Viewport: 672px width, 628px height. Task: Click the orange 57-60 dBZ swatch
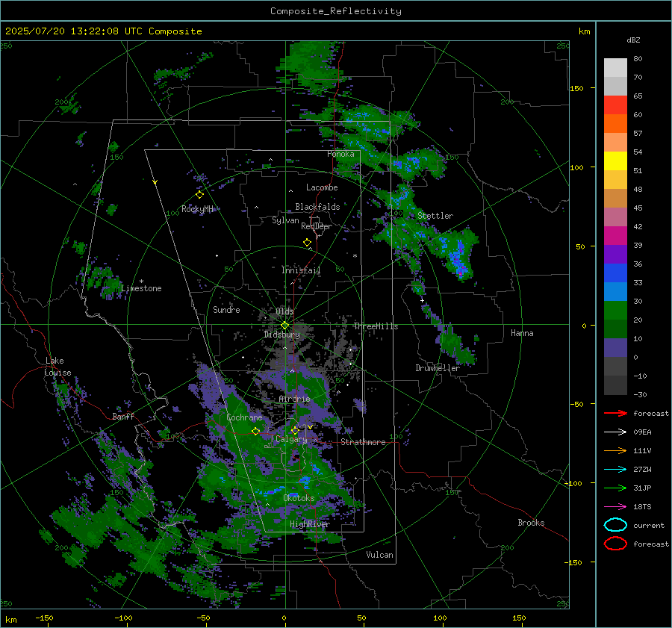(615, 123)
